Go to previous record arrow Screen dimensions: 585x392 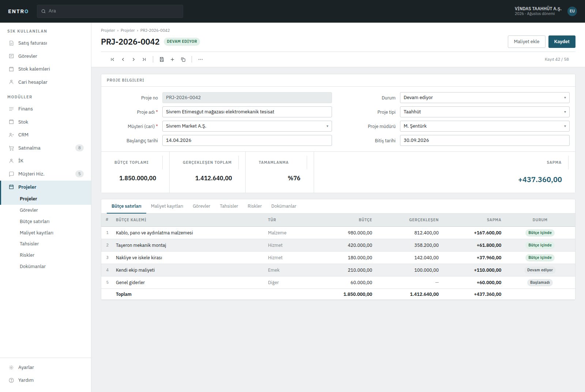(x=123, y=60)
